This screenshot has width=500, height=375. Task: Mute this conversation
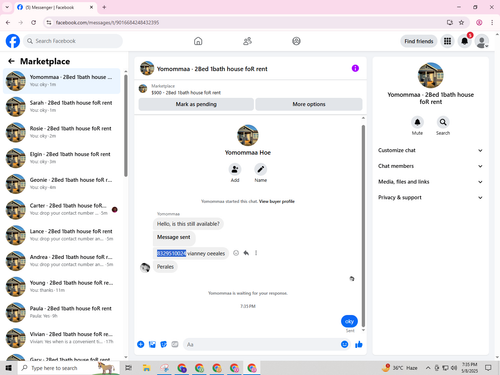click(x=417, y=122)
